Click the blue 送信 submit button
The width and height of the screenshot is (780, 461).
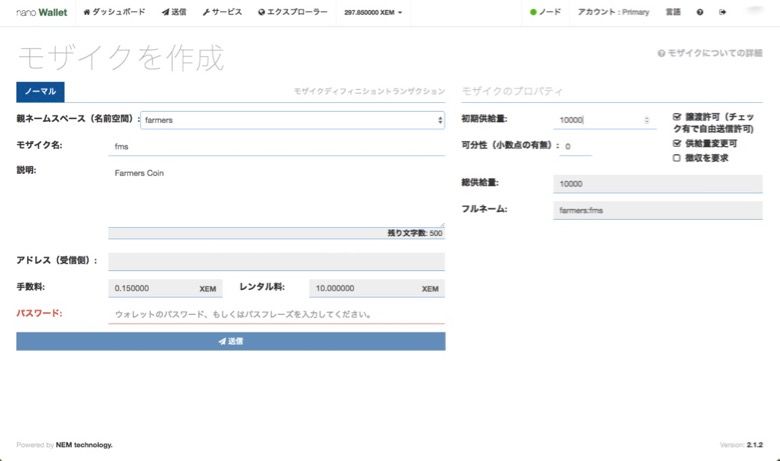tap(230, 341)
